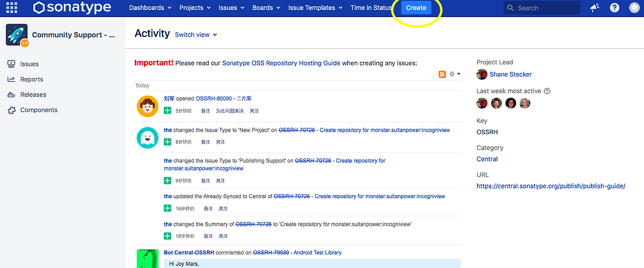Select Components in the sidebar
This screenshot has height=268, width=644.
point(39,110)
